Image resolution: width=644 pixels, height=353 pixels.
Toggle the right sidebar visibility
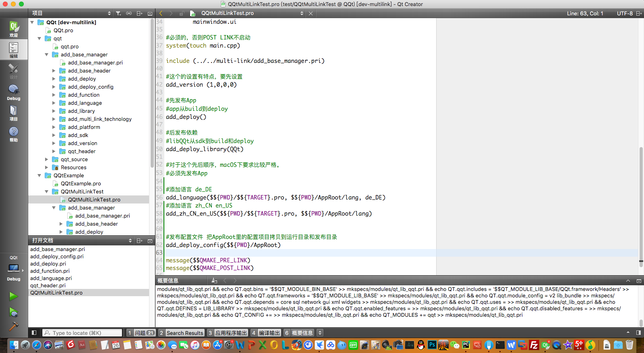click(638, 332)
